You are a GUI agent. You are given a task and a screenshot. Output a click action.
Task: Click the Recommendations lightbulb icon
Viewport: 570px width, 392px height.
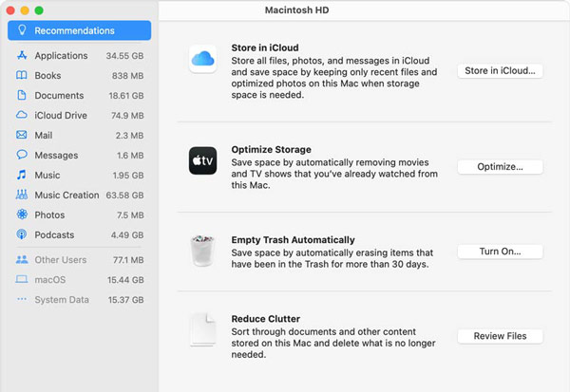coord(22,30)
